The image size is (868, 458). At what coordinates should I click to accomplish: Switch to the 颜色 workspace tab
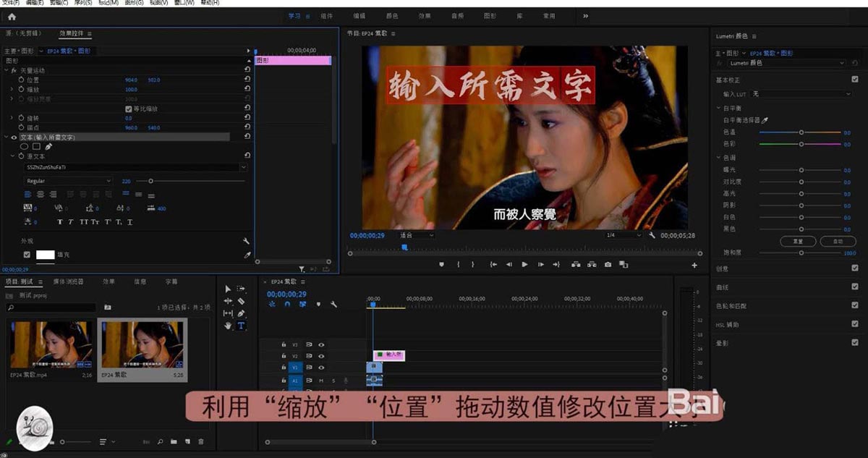(391, 16)
